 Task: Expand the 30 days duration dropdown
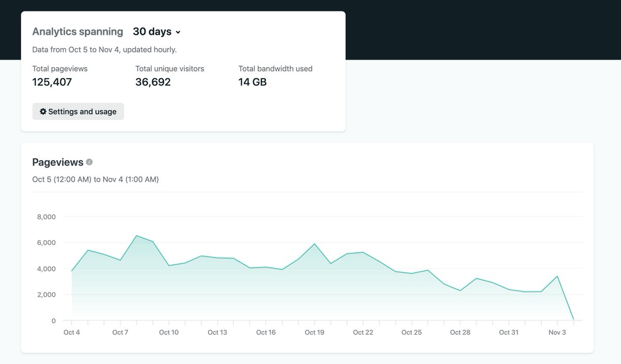[153, 32]
